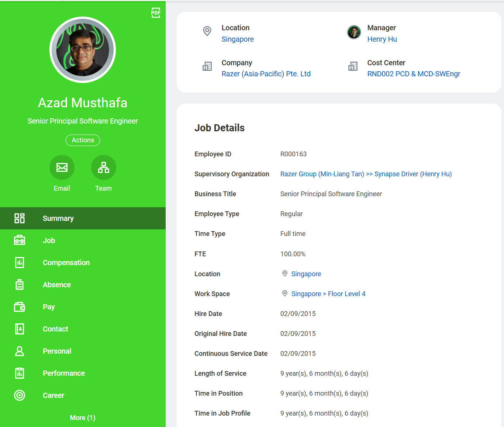This screenshot has height=427, width=504.
Task: Click the Job Details heading
Action: [x=220, y=128]
